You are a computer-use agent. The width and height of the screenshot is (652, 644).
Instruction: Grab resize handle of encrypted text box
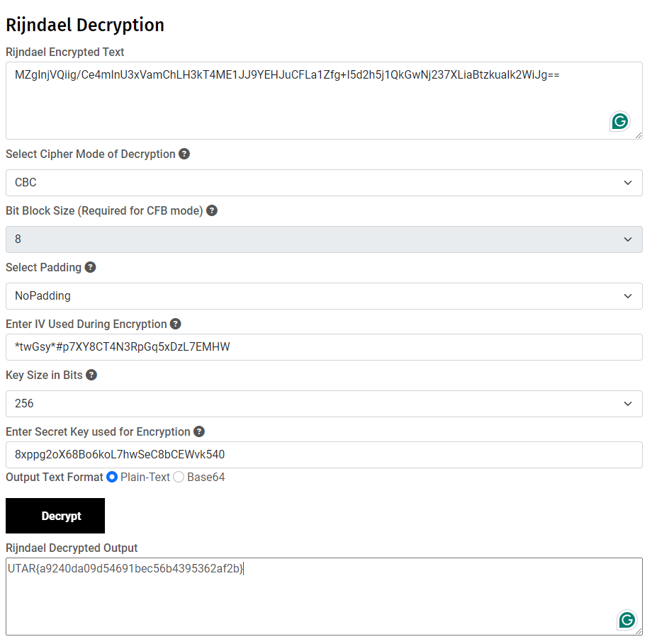(x=639, y=135)
